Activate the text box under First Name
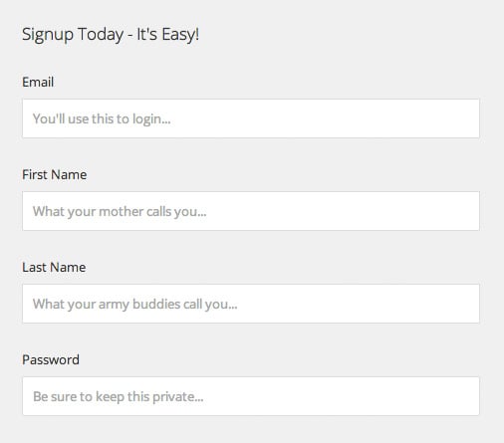The width and height of the screenshot is (504, 443). (x=251, y=211)
